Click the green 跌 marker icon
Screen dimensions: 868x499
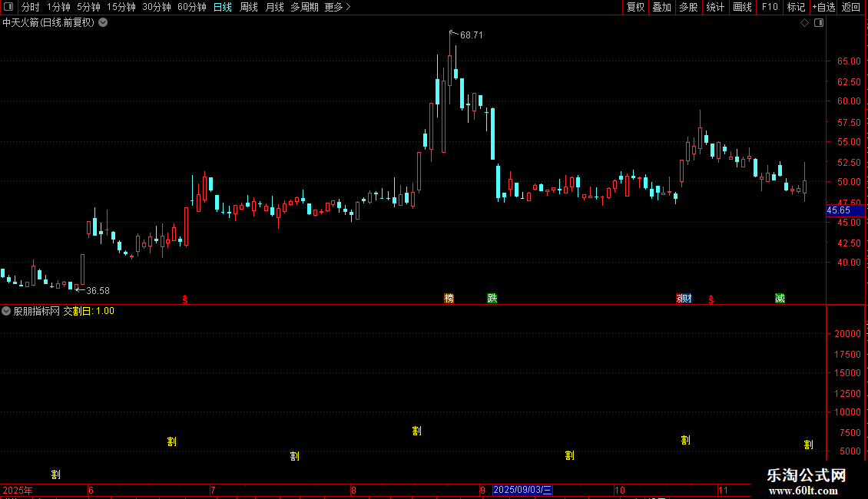(492, 298)
